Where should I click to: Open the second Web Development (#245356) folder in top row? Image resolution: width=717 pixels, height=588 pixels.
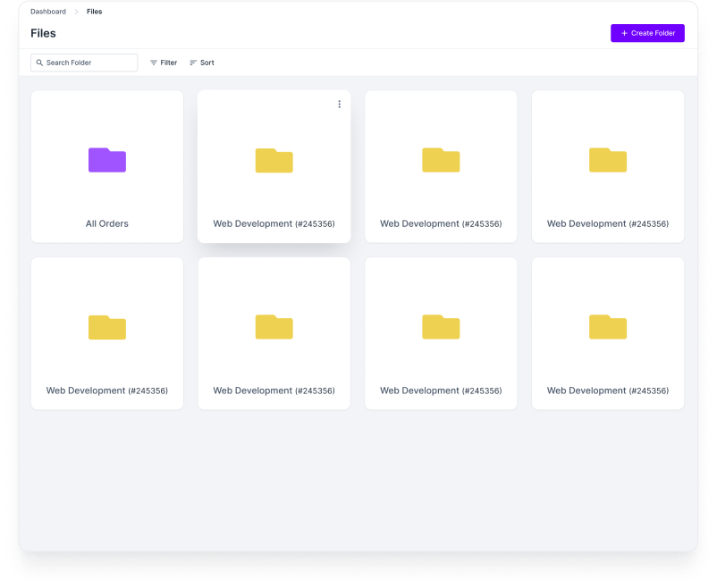pos(441,166)
